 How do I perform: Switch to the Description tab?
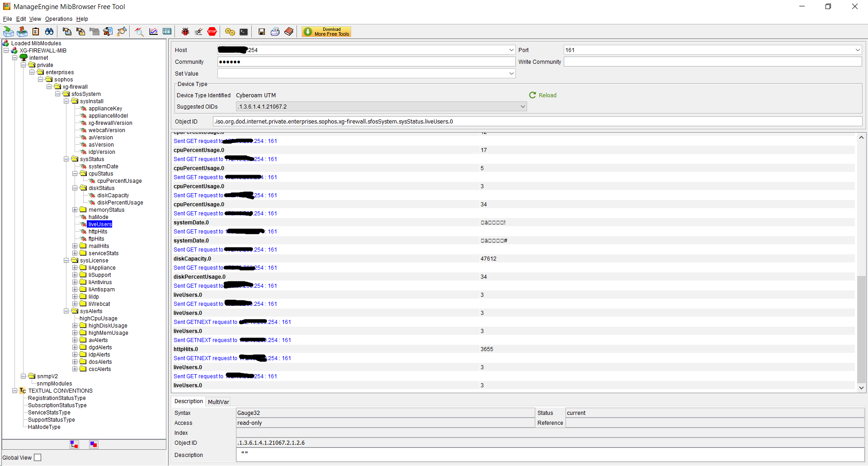189,401
